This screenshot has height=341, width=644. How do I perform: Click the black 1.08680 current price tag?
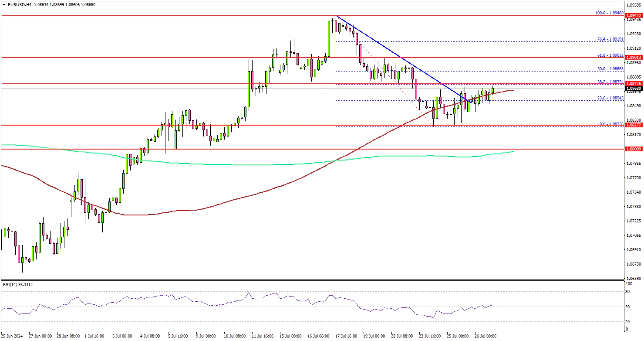pos(634,88)
